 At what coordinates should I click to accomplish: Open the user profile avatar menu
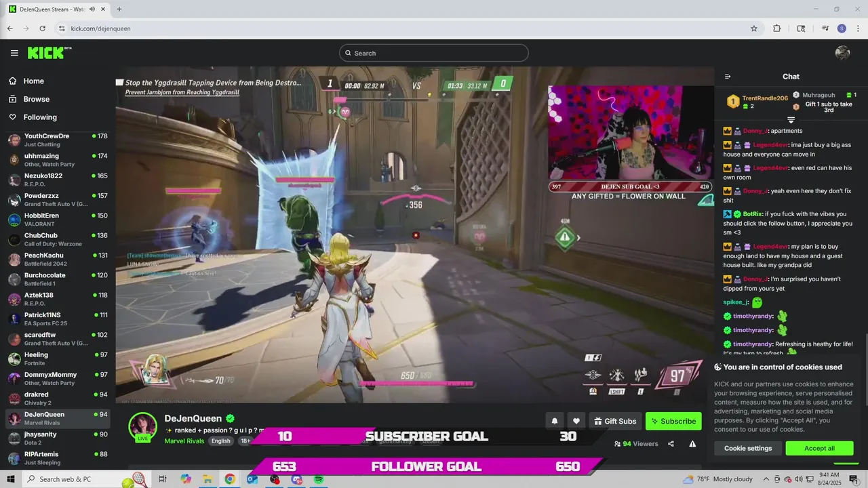(843, 53)
